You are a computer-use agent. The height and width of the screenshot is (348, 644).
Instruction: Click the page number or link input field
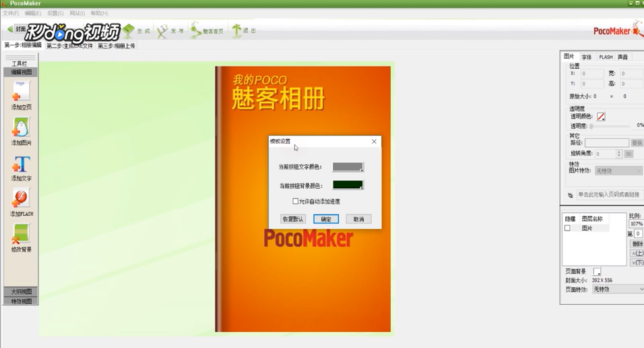610,194
